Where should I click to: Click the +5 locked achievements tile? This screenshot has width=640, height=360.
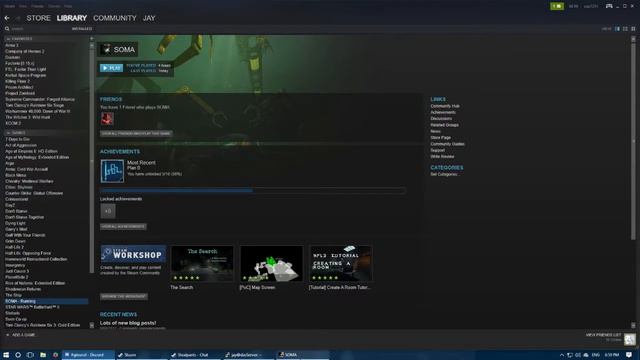click(108, 211)
